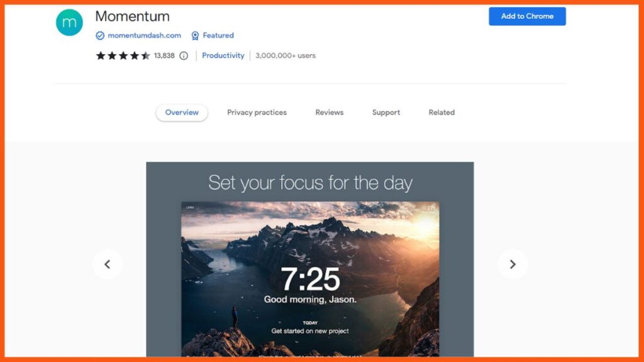Open the Reviews tab
This screenshot has width=644, height=362.
(x=330, y=112)
